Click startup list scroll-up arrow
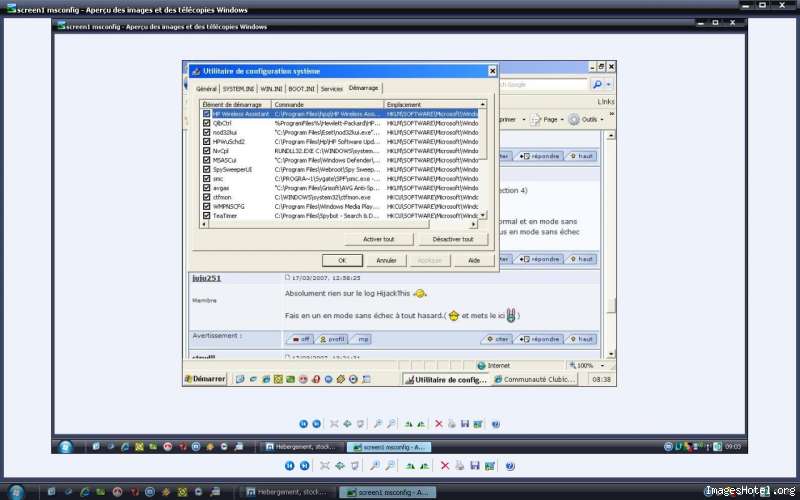 pos(483,104)
